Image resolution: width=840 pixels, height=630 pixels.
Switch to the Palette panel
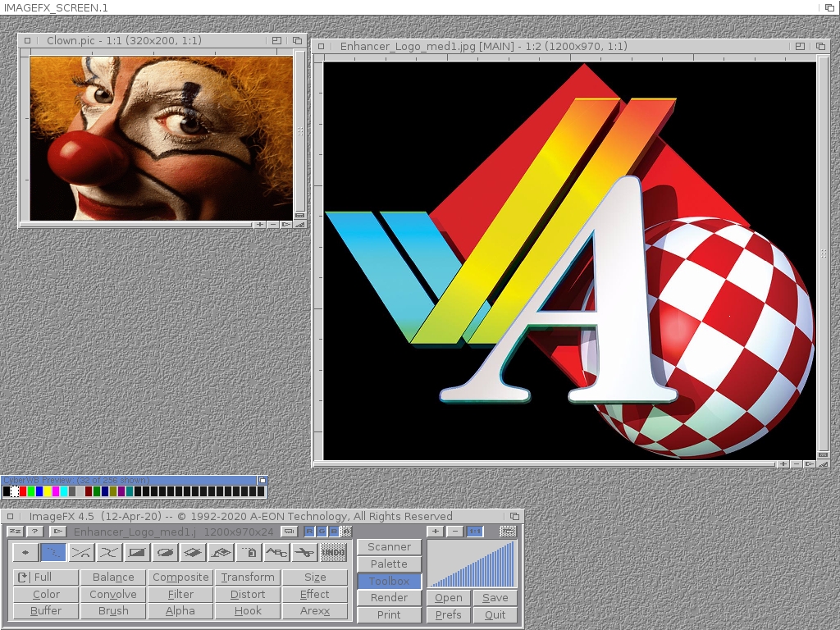point(389,564)
